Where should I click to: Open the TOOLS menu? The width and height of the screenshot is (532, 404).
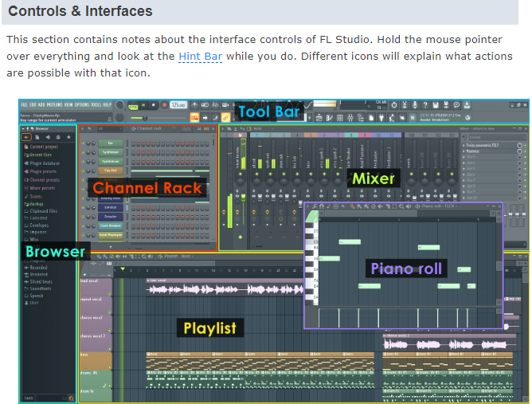(96, 105)
